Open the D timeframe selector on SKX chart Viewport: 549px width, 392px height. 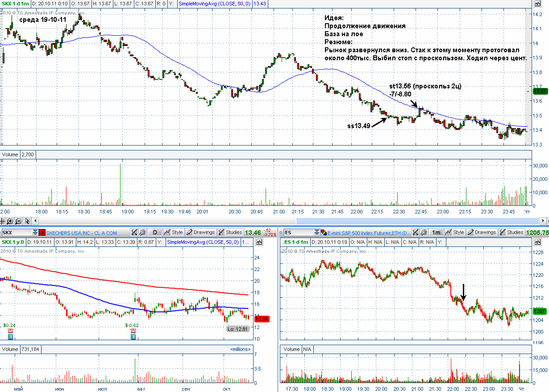coord(155,233)
